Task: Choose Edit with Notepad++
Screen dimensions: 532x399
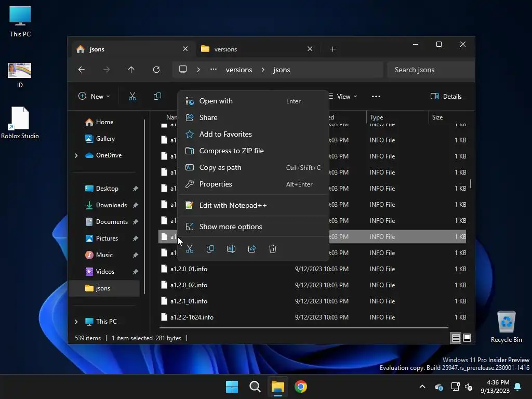Action: point(253,206)
